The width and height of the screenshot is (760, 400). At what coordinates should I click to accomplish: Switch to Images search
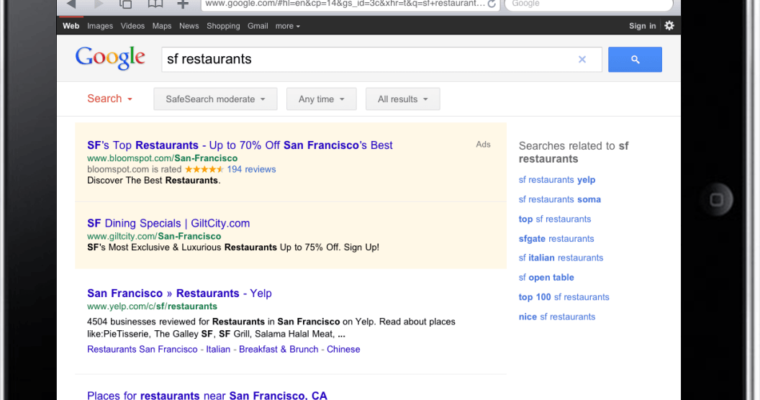coord(100,26)
